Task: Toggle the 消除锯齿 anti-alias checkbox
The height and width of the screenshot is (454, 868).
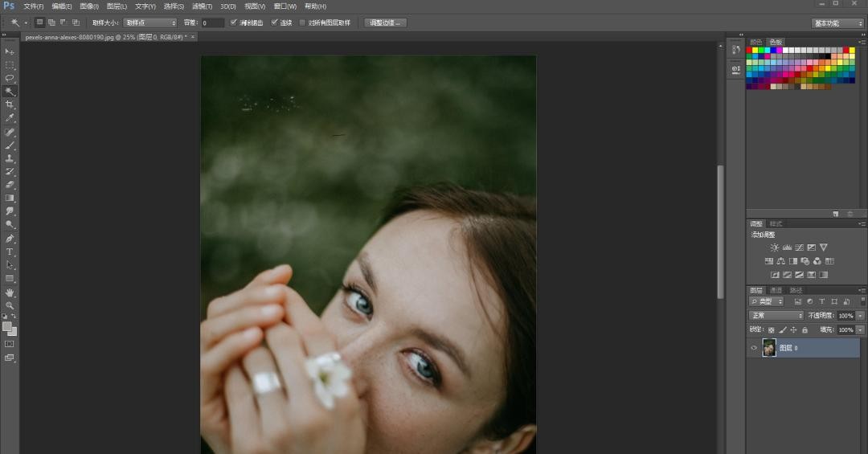Action: click(234, 22)
